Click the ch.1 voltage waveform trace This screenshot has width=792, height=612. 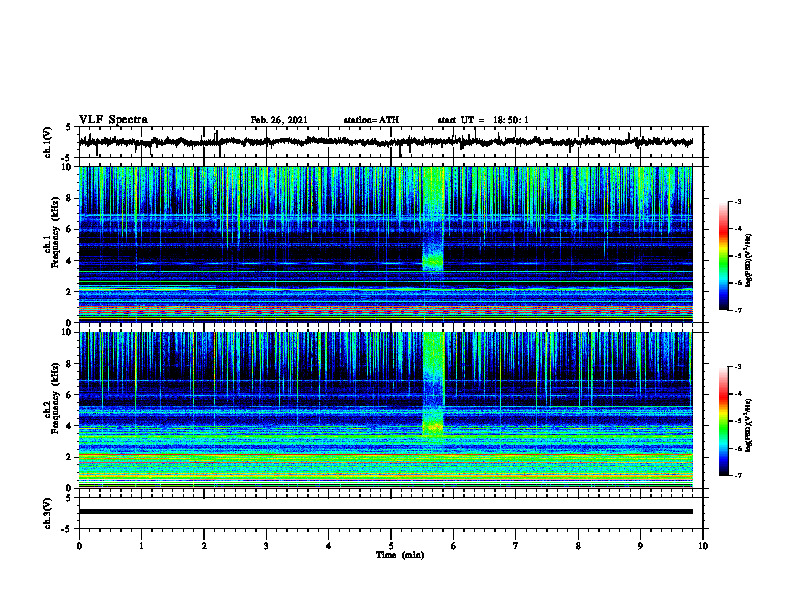[385, 142]
